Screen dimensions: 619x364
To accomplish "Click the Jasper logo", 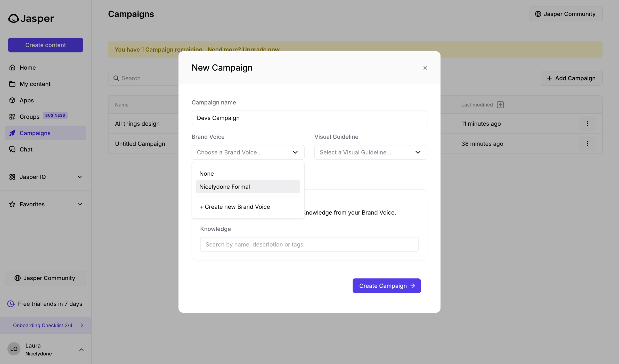I will point(31,18).
